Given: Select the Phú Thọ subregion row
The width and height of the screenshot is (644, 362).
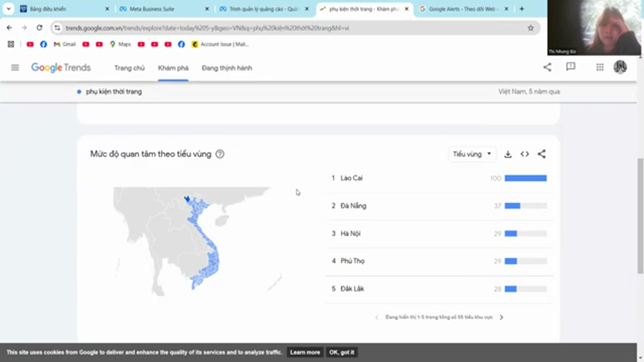Looking at the screenshot, I should click(x=439, y=261).
